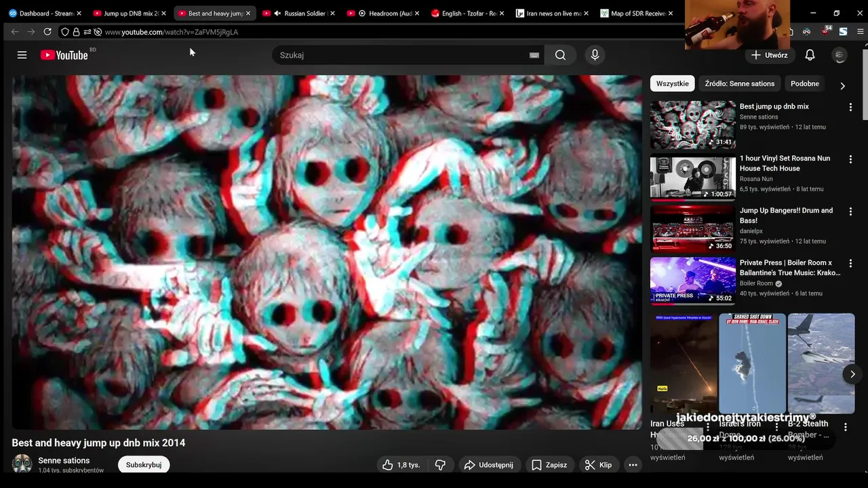Open the Best jump up dnb mix title
Viewport: 868px width, 488px height.
click(774, 106)
